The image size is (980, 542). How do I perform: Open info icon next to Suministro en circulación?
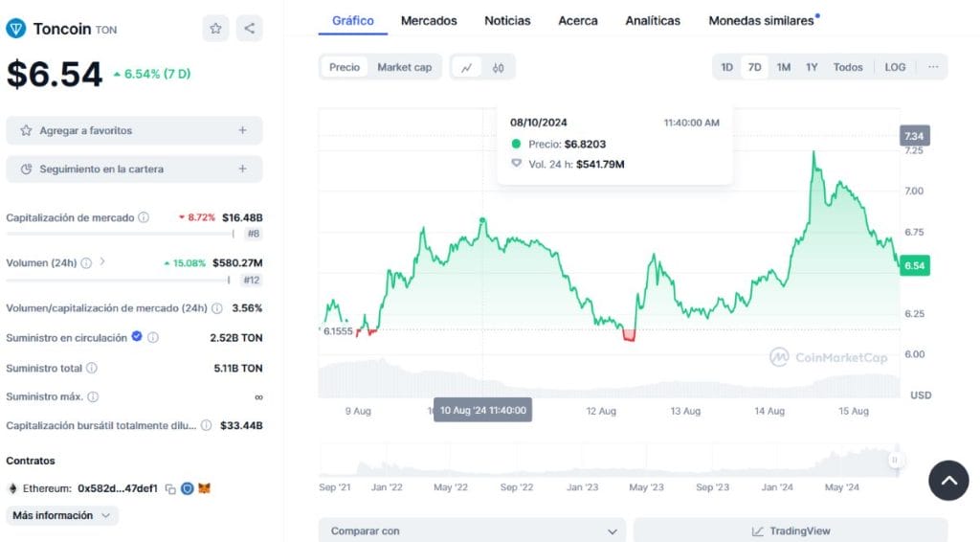click(x=153, y=338)
